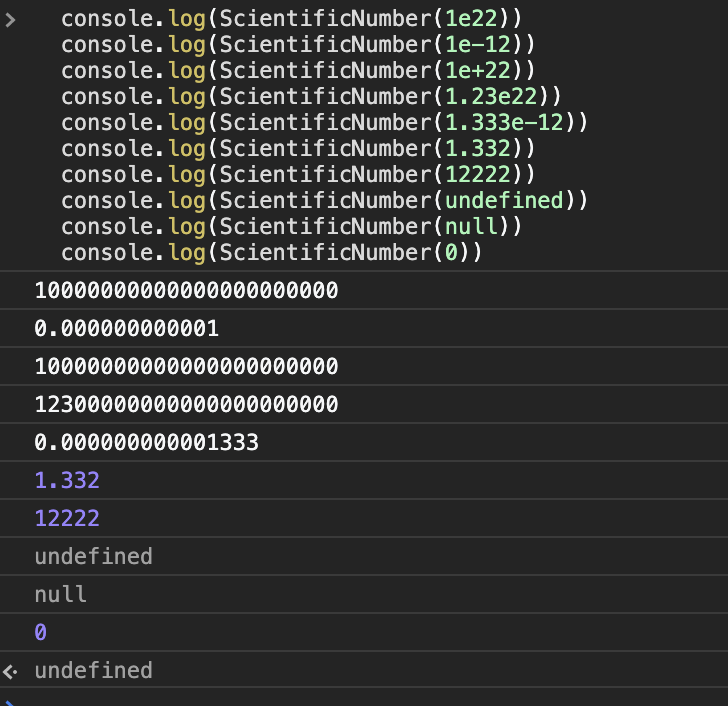Click the purple 12222 output value
This screenshot has height=706, width=728.
(x=67, y=518)
